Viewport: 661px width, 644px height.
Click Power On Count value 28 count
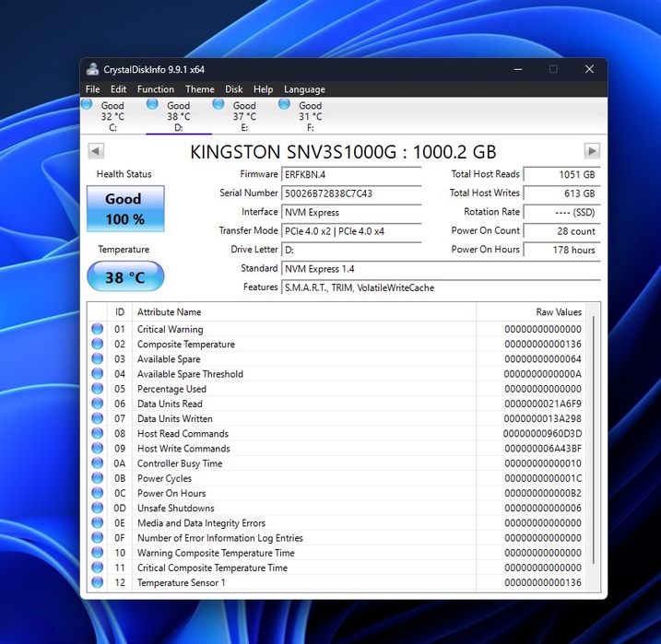coord(561,231)
